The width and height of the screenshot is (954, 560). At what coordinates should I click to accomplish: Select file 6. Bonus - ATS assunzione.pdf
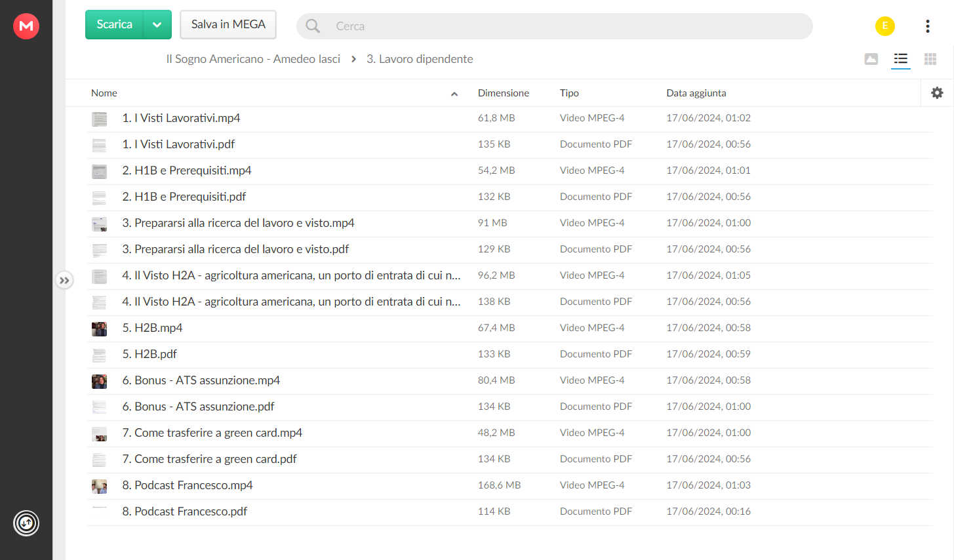[x=510, y=407]
